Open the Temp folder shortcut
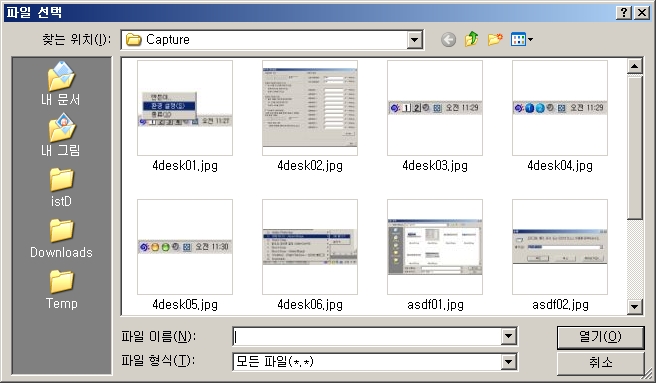 (x=61, y=289)
